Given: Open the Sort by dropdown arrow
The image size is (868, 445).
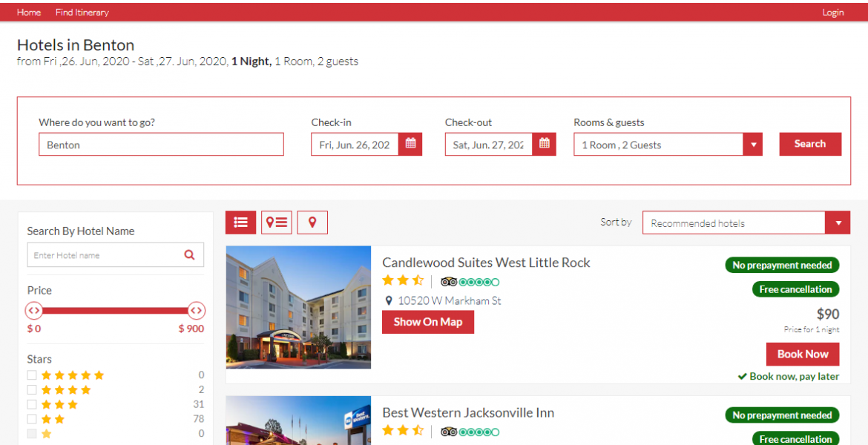Looking at the screenshot, I should tap(838, 223).
